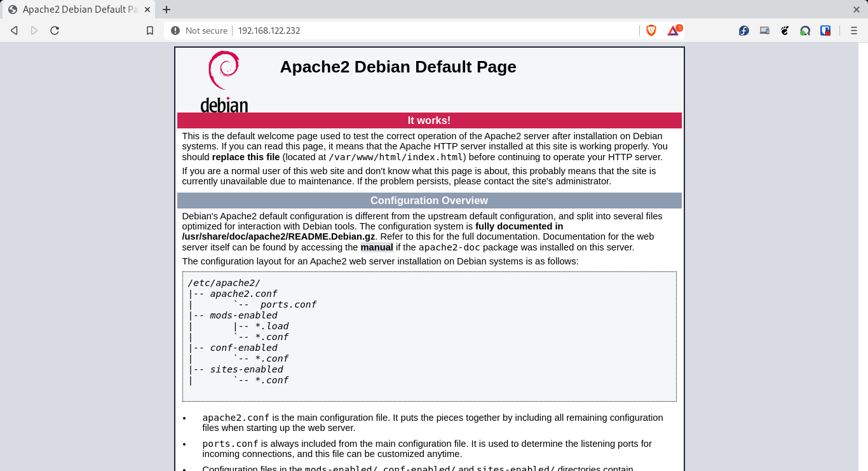
Task: Click the It works! banner
Action: 429,120
